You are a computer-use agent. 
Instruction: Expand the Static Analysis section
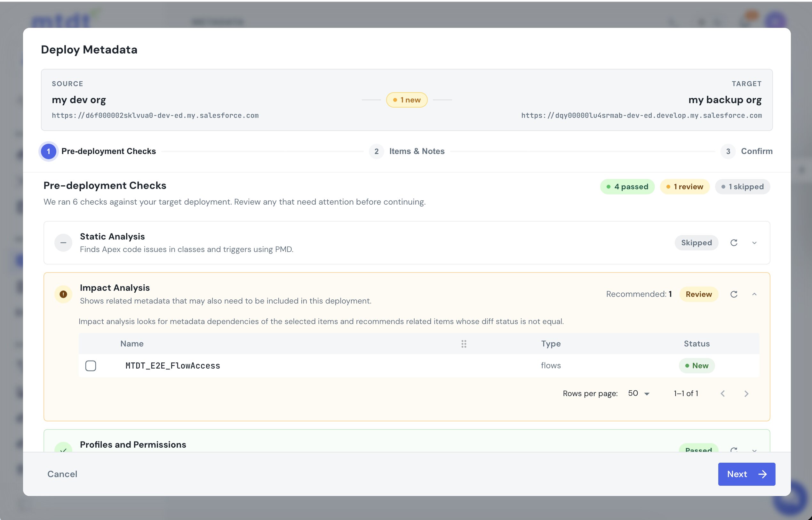point(754,243)
